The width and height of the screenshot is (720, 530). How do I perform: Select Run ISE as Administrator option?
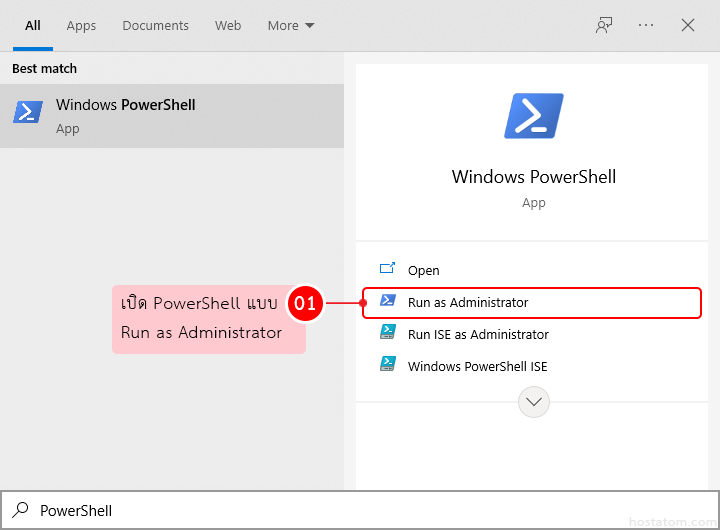coord(478,334)
